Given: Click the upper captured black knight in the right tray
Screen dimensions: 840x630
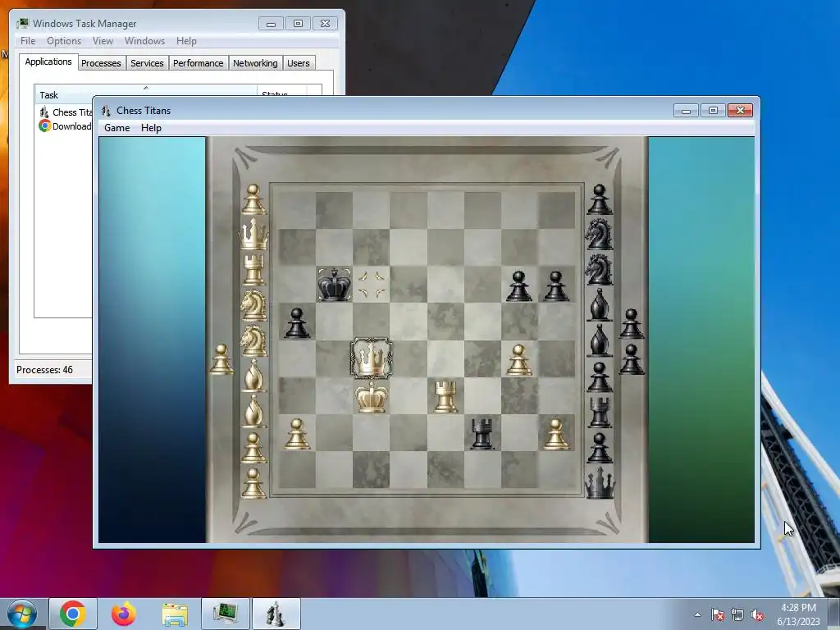Looking at the screenshot, I should (x=599, y=234).
